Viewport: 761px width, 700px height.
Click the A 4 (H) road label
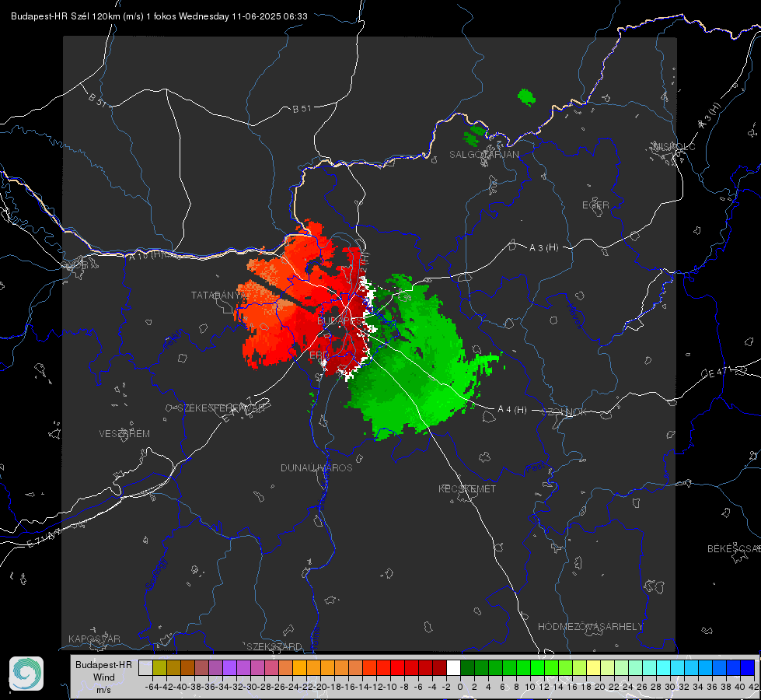click(x=512, y=410)
